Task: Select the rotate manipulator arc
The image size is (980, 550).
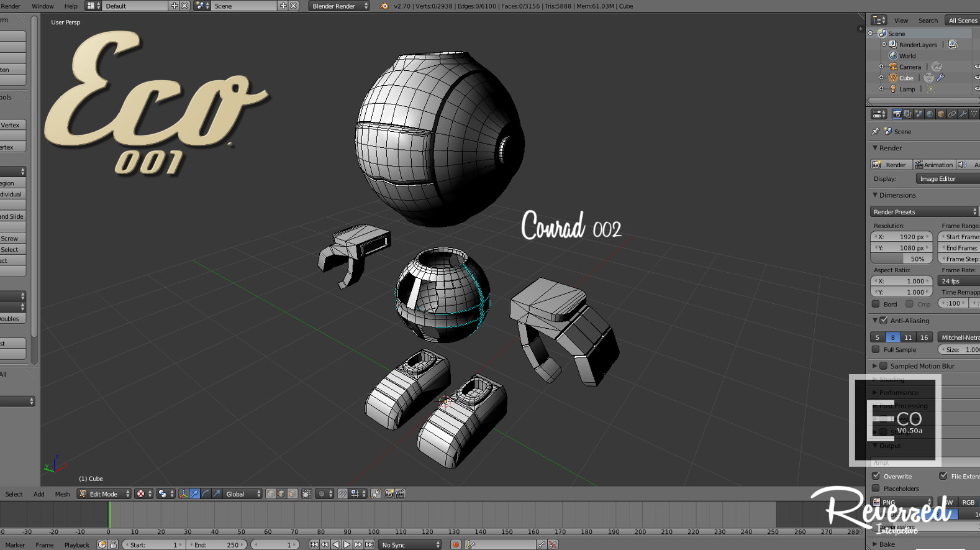Action: point(206,493)
